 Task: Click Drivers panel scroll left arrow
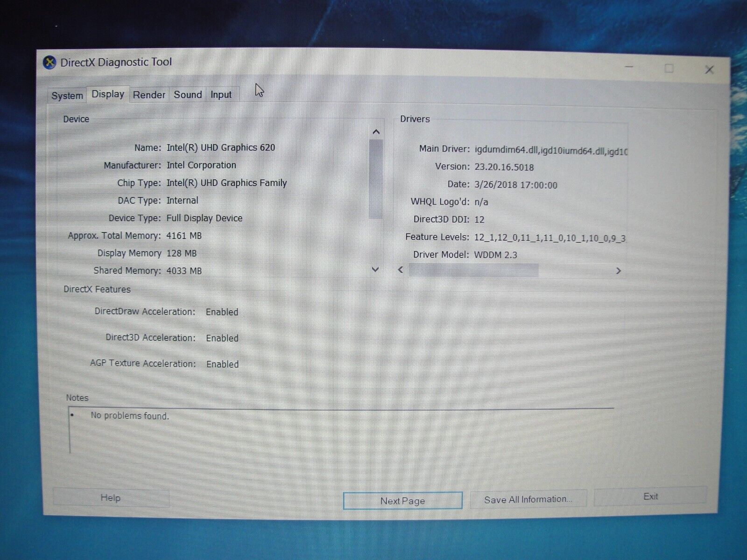[x=400, y=270]
